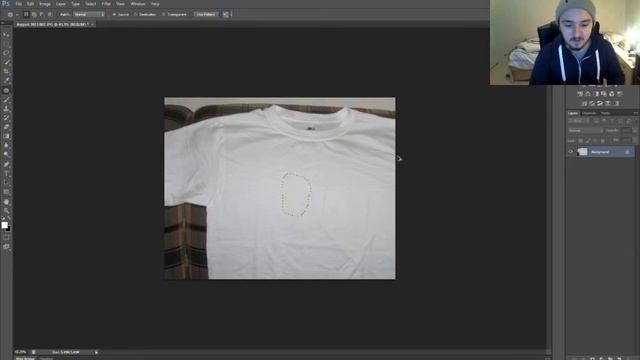
Task: Choose Intersect with selection mode
Action: point(50,14)
